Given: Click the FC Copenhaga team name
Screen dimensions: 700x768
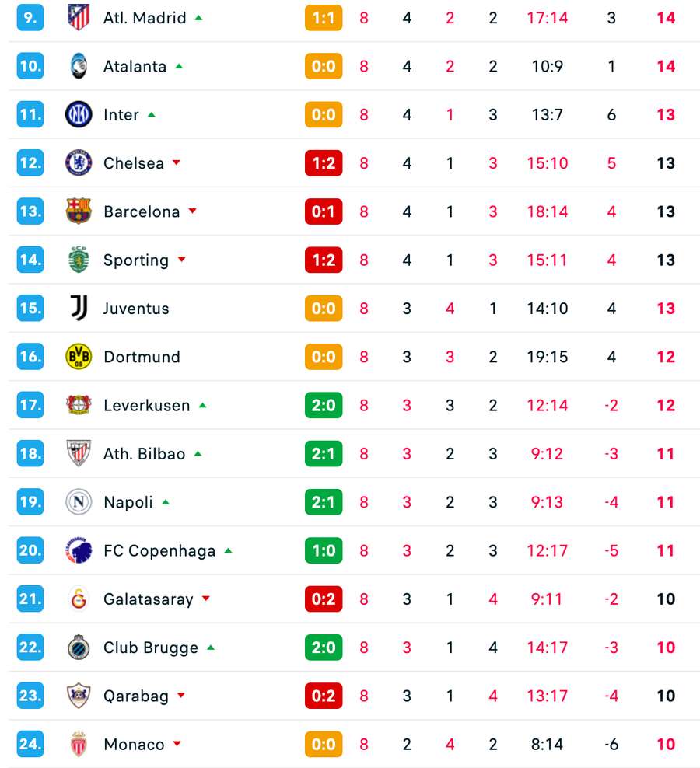Looking at the screenshot, I should point(159,550).
